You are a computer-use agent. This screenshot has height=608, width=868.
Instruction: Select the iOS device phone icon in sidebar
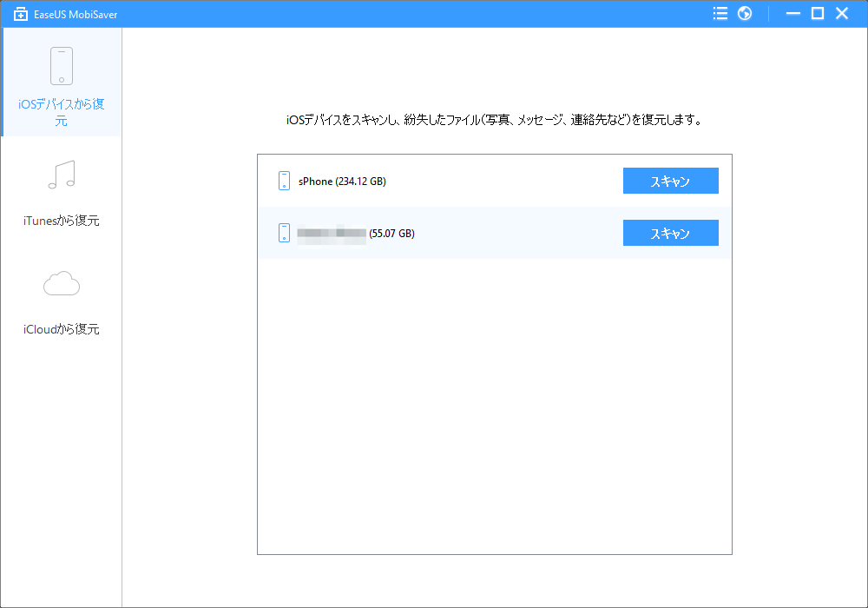(x=62, y=66)
